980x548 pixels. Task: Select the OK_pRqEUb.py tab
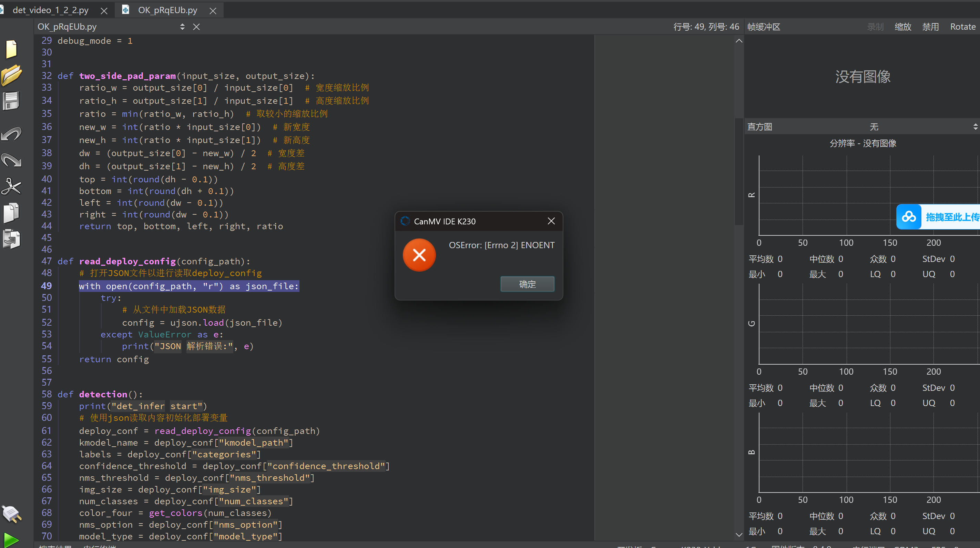[167, 10]
